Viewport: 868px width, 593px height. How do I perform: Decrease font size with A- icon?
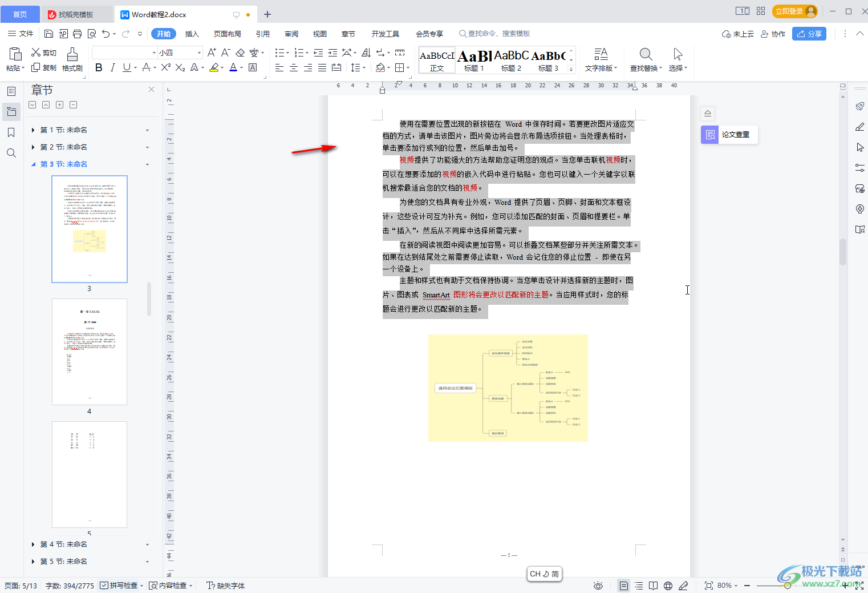click(x=225, y=53)
